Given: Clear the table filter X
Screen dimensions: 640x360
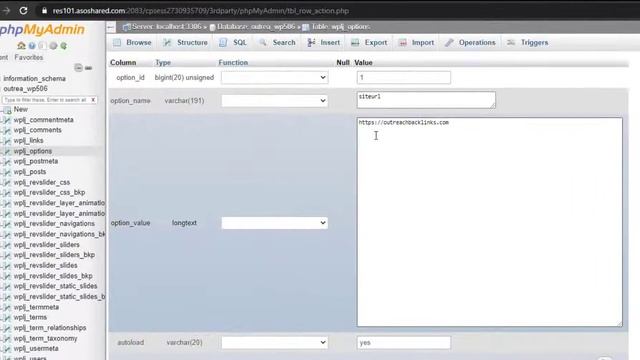Looking at the screenshot, I should [x=93, y=100].
